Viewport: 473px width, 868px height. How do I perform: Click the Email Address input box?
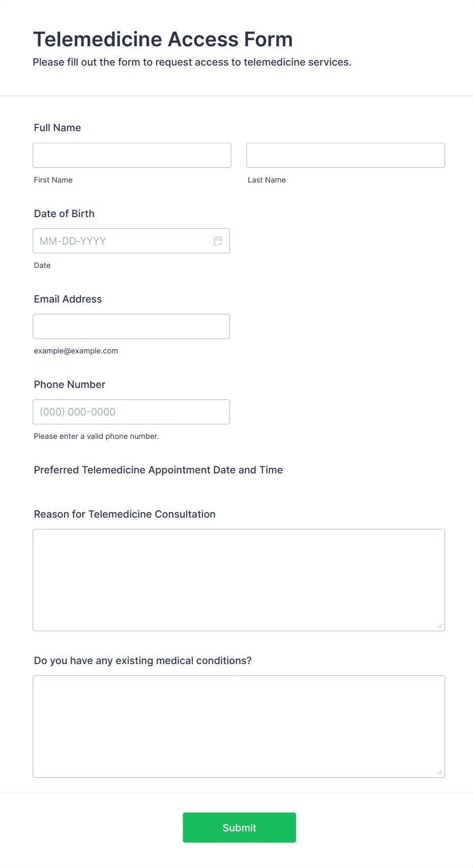coord(131,326)
